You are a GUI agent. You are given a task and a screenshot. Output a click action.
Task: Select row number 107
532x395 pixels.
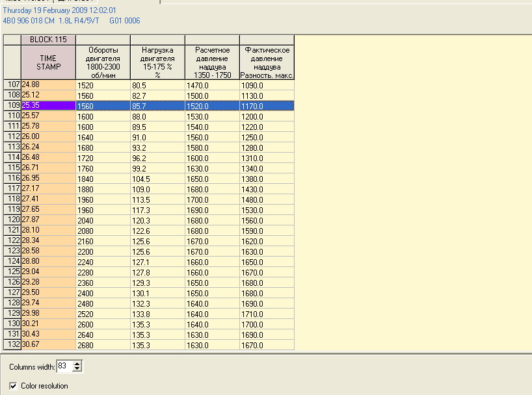(x=12, y=84)
